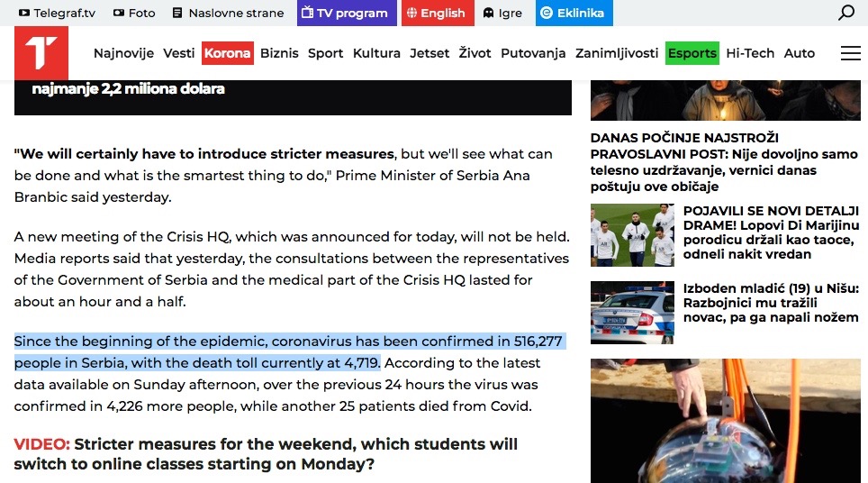Screen dimensions: 868x483
Task: Open the Igre games section
Action: point(502,13)
